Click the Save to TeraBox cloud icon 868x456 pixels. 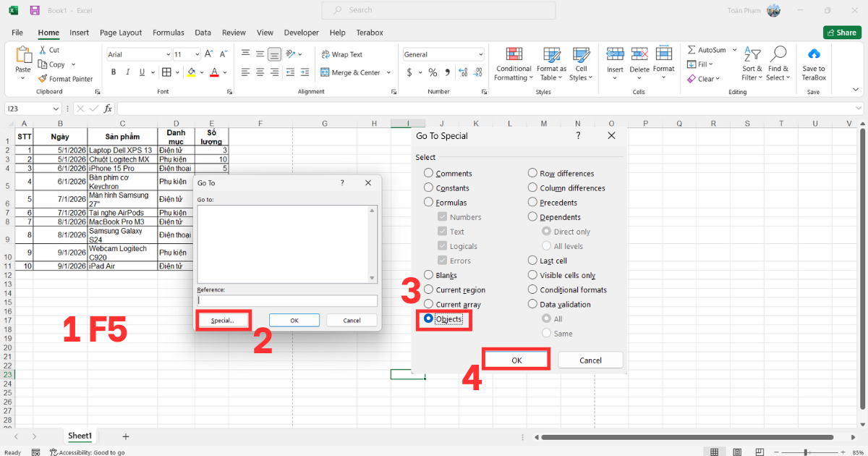[814, 54]
